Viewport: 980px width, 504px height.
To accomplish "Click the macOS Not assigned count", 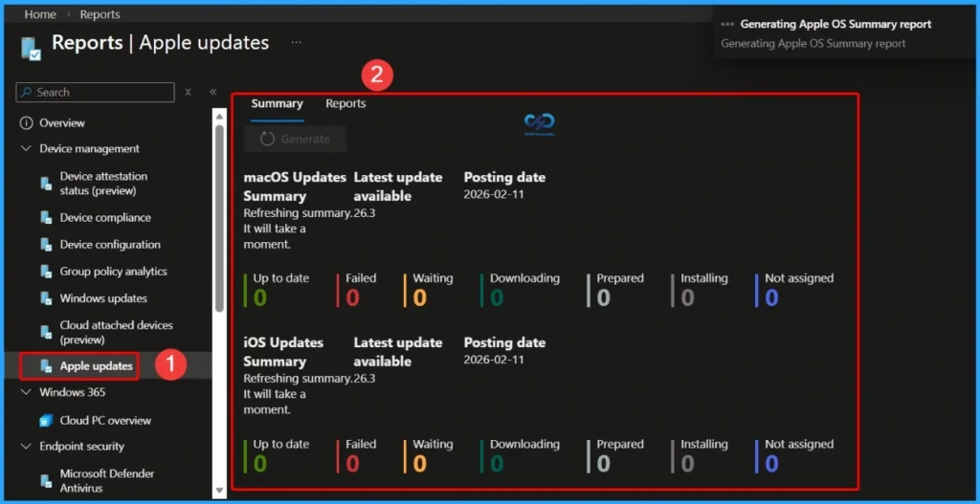I will pyautogui.click(x=772, y=297).
